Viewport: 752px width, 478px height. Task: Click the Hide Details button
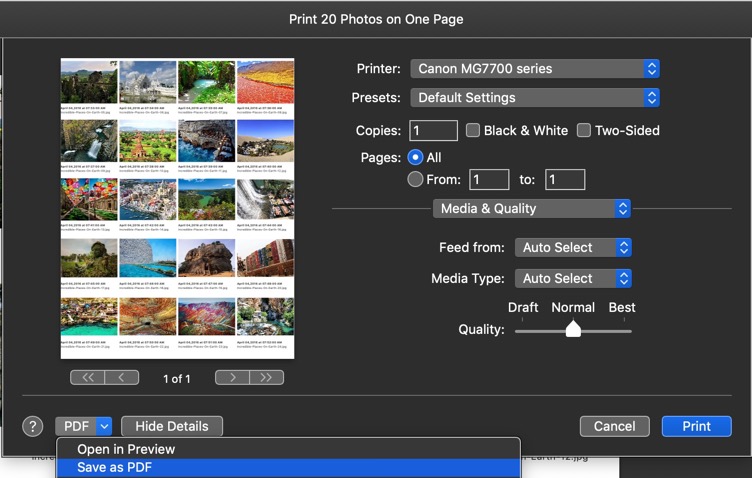point(172,426)
